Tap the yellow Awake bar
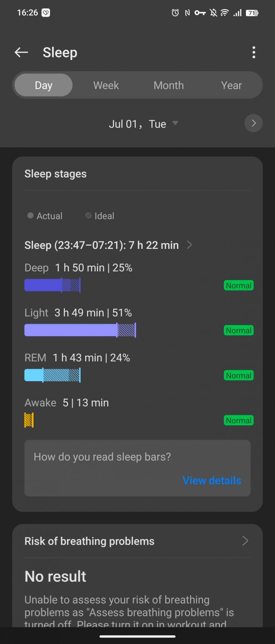Screen dimensions: 275x644 point(29,420)
